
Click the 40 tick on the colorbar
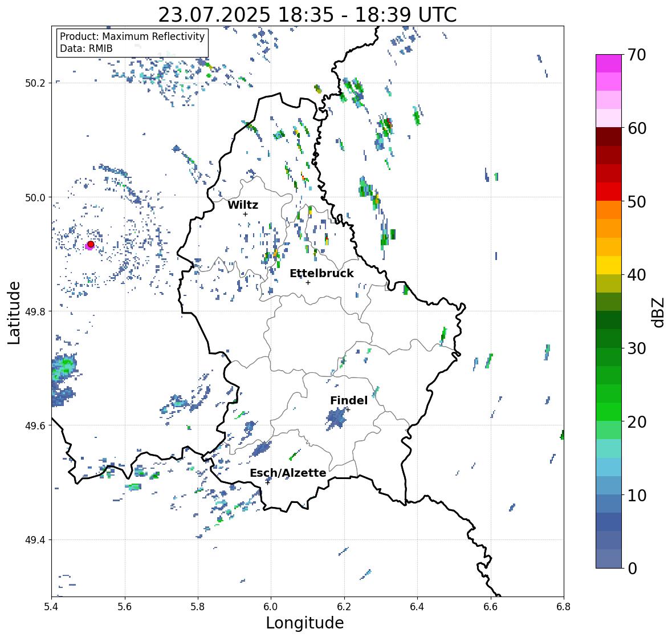(x=637, y=275)
